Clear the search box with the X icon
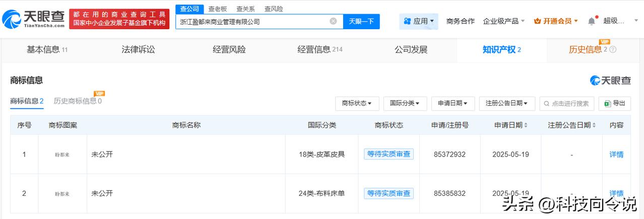 (x=333, y=21)
